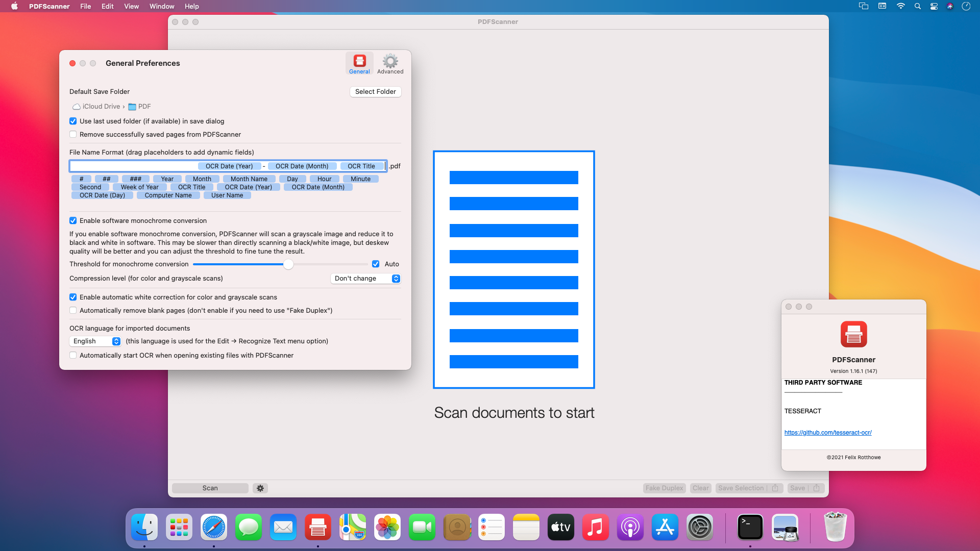Open the General preferences tab

point(359,64)
